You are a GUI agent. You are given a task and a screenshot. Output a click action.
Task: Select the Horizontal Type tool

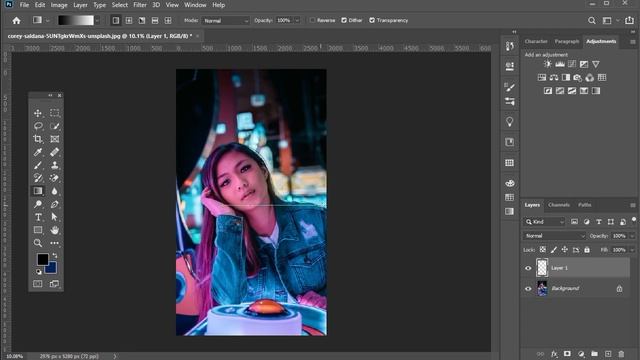38,217
